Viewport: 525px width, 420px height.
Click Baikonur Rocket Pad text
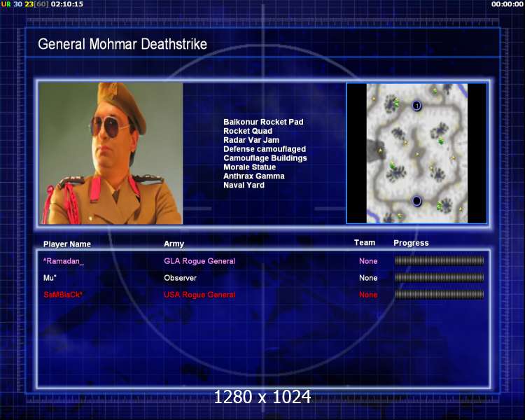coord(263,122)
